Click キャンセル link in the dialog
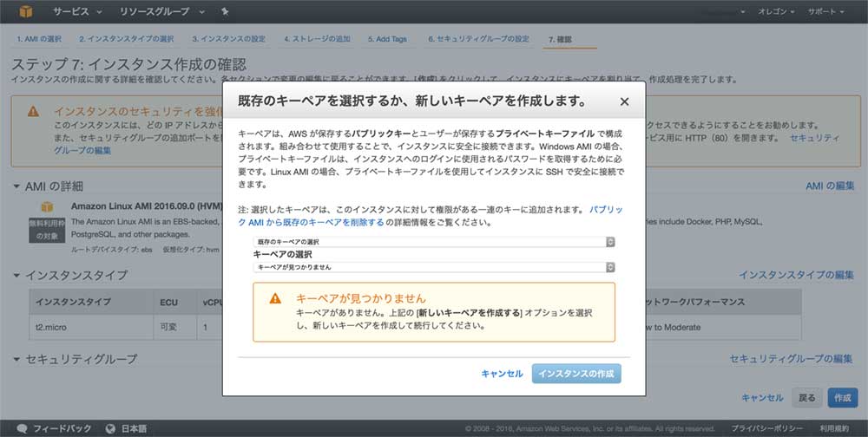Viewport: 868px width, 437px height. (502, 374)
